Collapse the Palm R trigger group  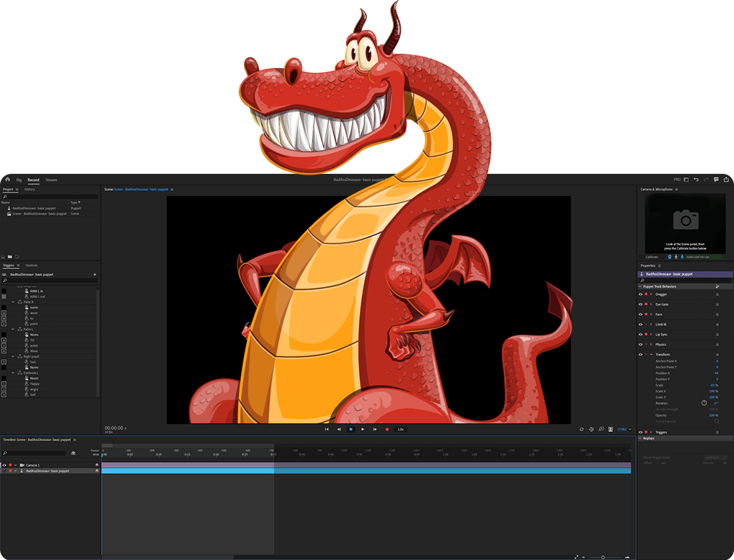pyautogui.click(x=13, y=302)
